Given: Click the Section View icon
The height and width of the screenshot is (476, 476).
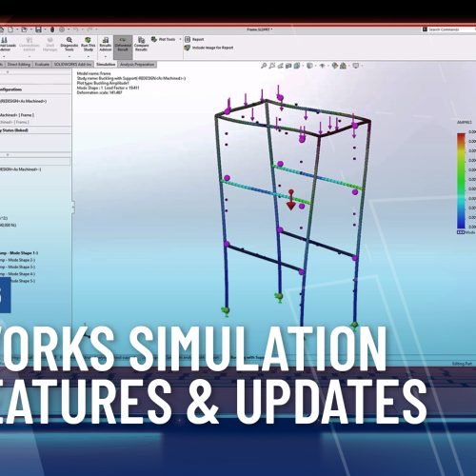Looking at the screenshot, I should tap(288, 66).
